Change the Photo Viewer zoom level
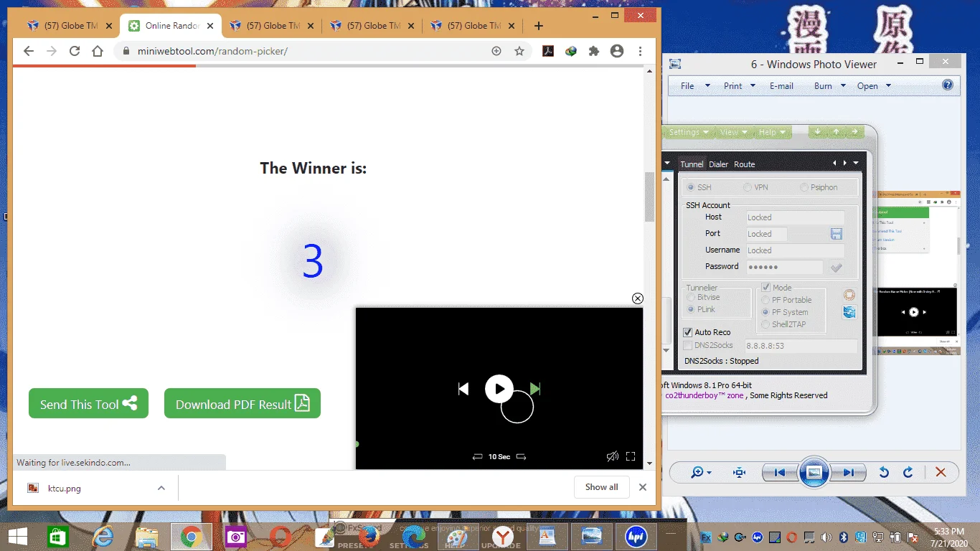This screenshot has width=980, height=551. point(701,472)
